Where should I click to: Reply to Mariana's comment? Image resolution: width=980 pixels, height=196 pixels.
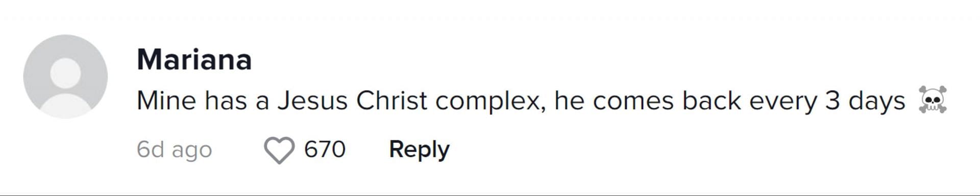point(419,150)
